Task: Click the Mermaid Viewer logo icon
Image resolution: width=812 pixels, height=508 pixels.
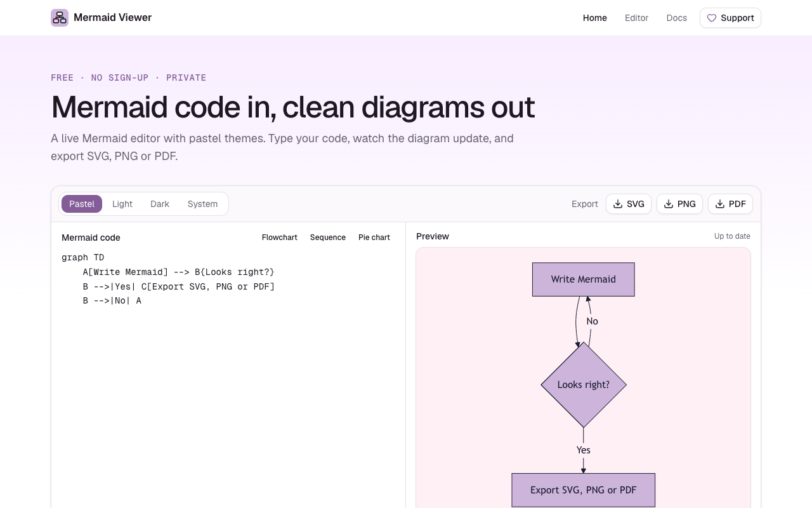Action: 60,18
